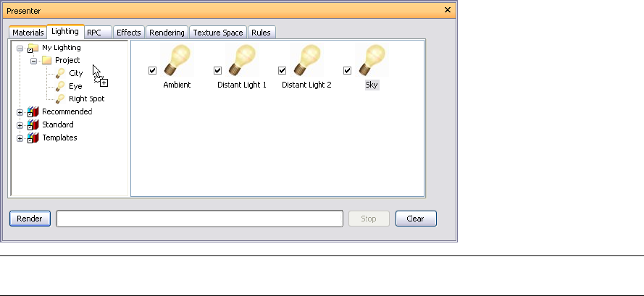Collapse the Project folder node

33,62
